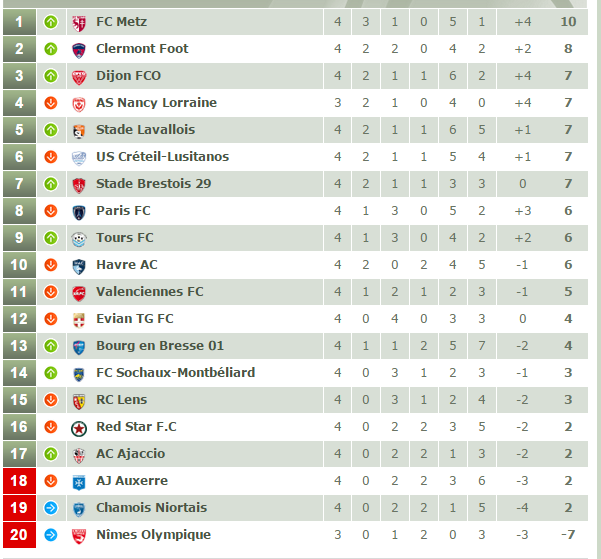Click the red rank 18 position cell

pyautogui.click(x=20, y=481)
